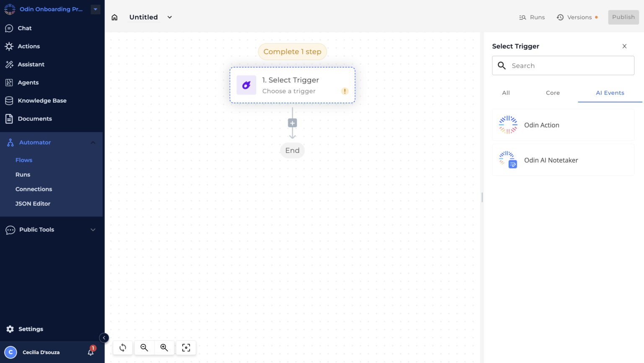Image resolution: width=644 pixels, height=363 pixels.
Task: Open the Odin Onboarding project switcher
Action: point(95,9)
